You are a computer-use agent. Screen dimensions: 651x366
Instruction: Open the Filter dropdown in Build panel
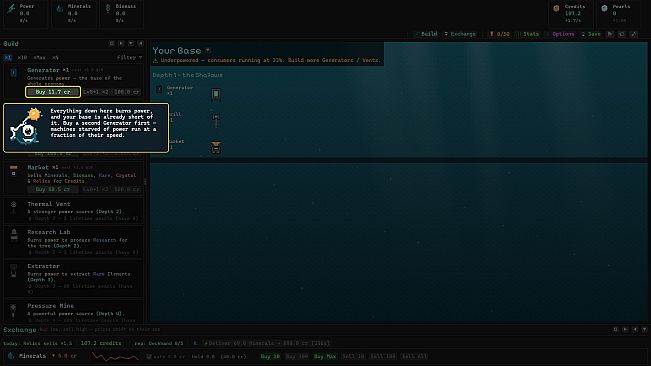click(129, 57)
